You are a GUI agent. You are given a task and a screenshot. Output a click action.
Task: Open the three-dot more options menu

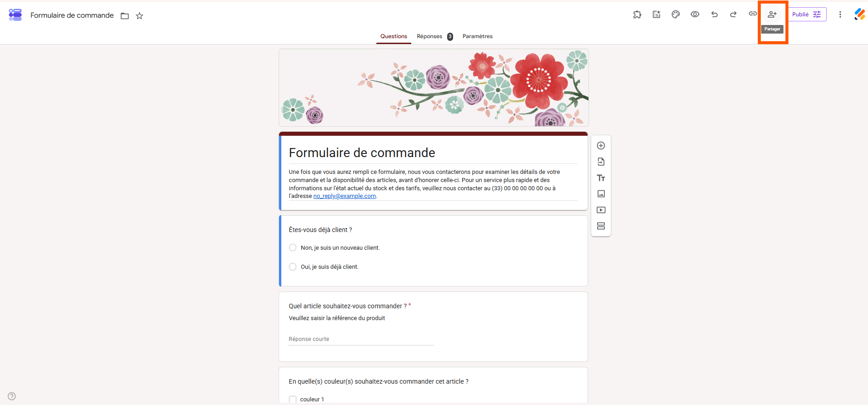click(840, 15)
